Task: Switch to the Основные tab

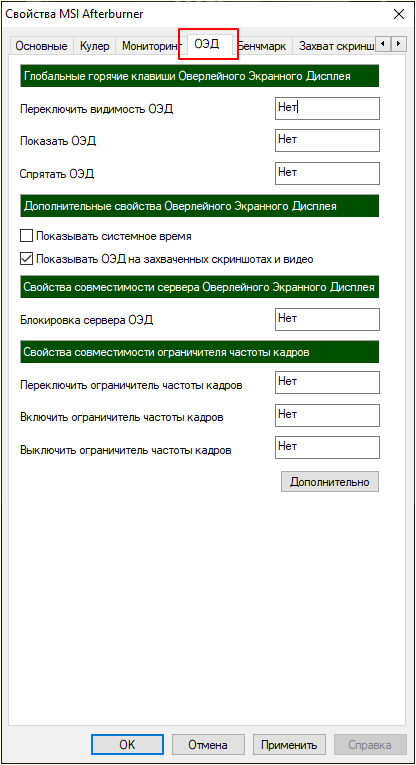Action: pos(41,46)
